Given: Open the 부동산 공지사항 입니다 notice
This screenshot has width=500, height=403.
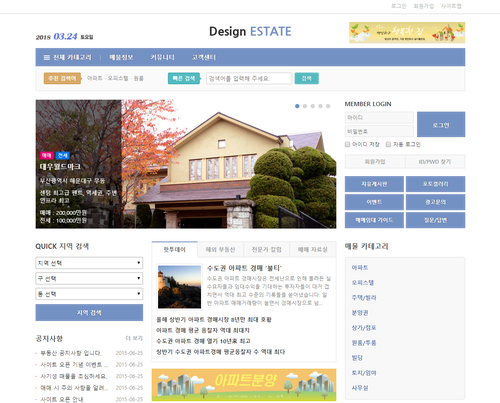Looking at the screenshot, I should click(71, 353).
